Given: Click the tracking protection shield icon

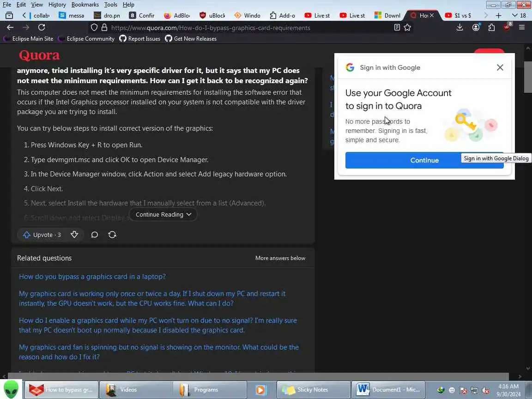Looking at the screenshot, I should [94, 28].
